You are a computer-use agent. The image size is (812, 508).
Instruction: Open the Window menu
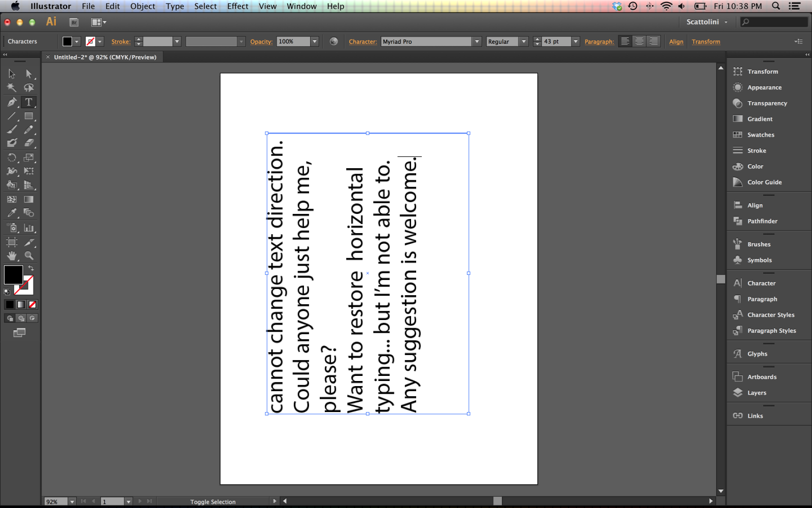pos(301,6)
